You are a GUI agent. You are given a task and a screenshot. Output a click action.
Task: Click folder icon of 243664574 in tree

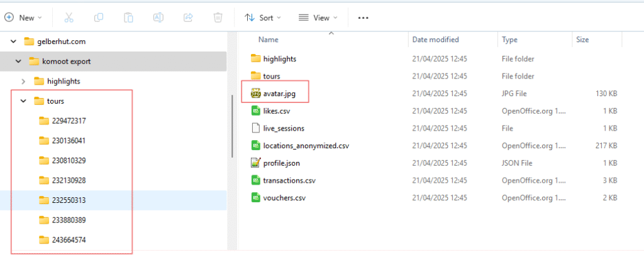click(x=44, y=240)
